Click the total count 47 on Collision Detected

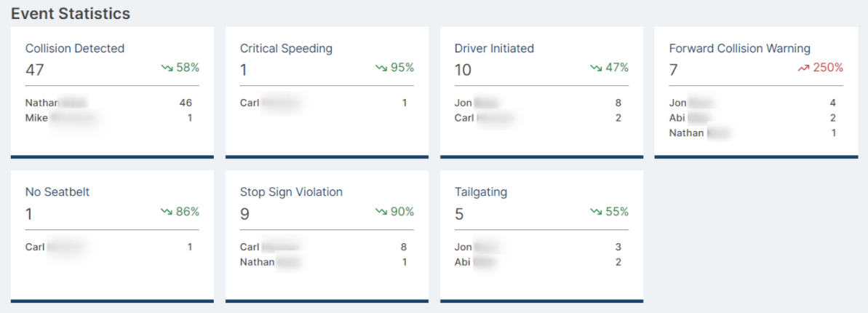34,69
